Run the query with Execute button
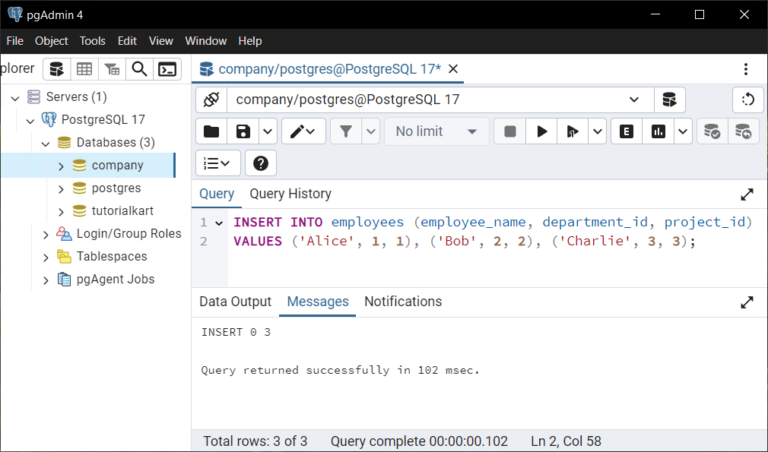Screen dimensions: 768x452 (542, 131)
